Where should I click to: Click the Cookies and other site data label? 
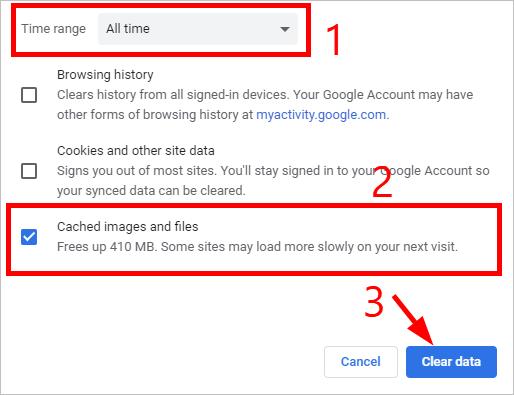pyautogui.click(x=136, y=151)
